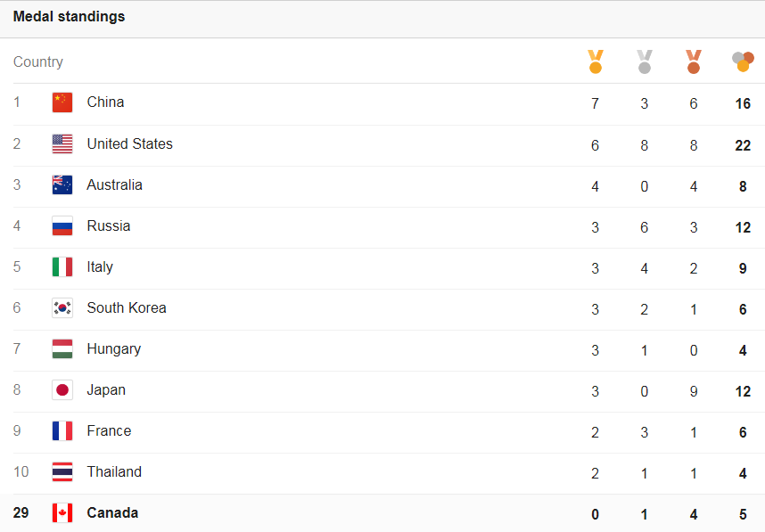Click the silver medal column icon
Screen dimensions: 765x532
(x=645, y=61)
